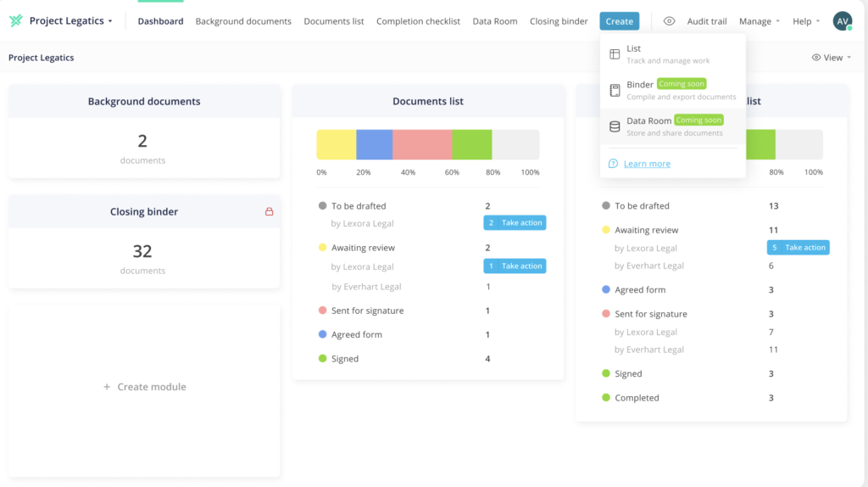Click the pink segment of the progress bar

pyautogui.click(x=421, y=145)
